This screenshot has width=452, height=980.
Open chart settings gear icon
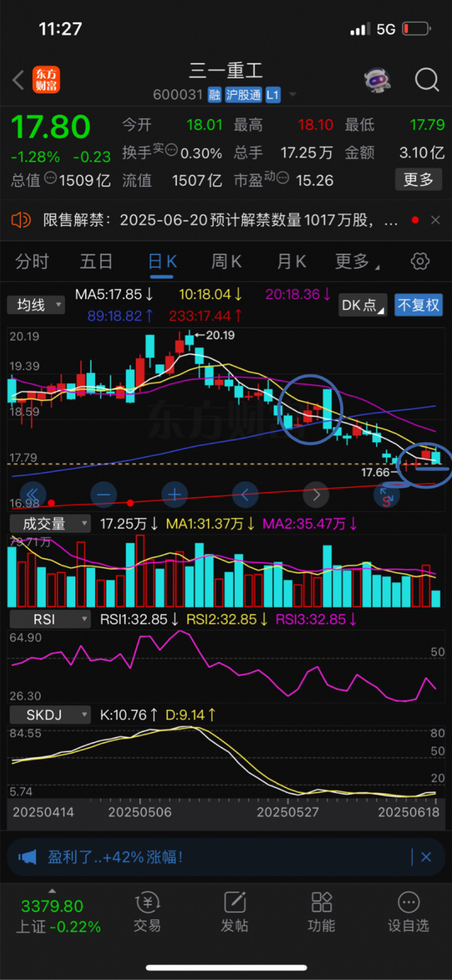pyautogui.click(x=420, y=261)
